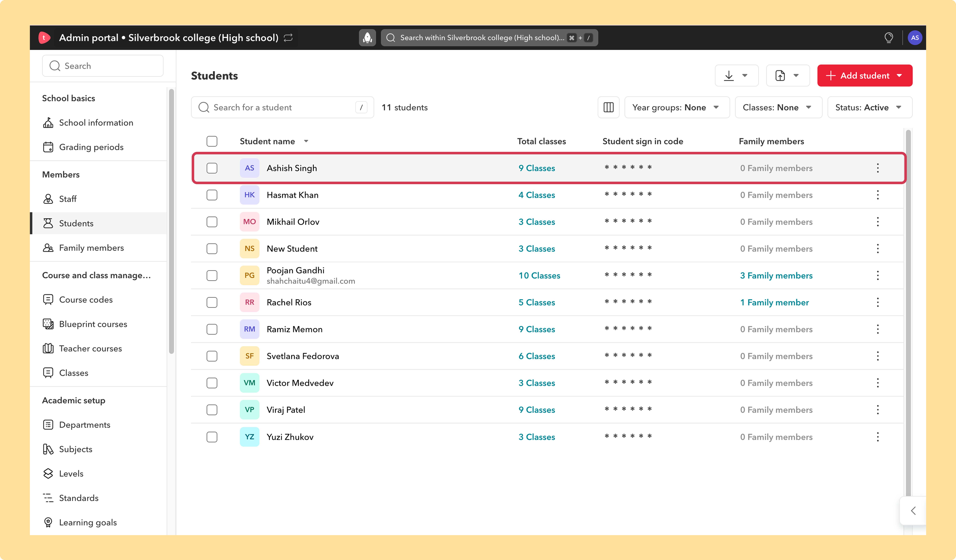View Poojan Gandhi's 3 Family members
This screenshot has height=560, width=956.
click(776, 276)
